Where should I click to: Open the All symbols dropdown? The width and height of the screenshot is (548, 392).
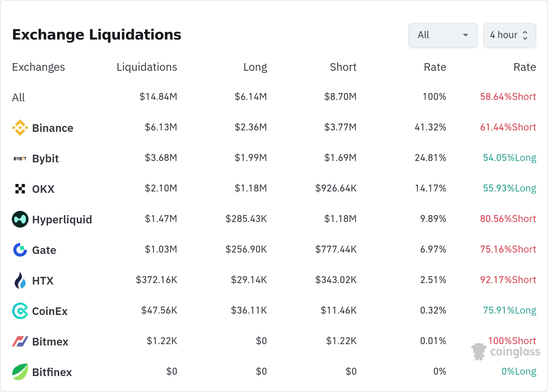[443, 35]
